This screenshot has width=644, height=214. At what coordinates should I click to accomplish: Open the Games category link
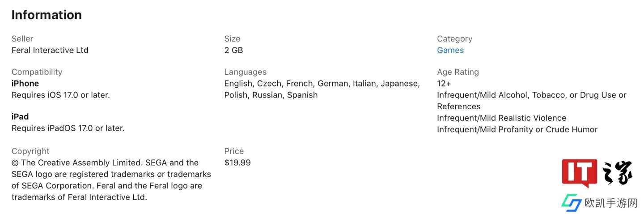[x=450, y=50]
